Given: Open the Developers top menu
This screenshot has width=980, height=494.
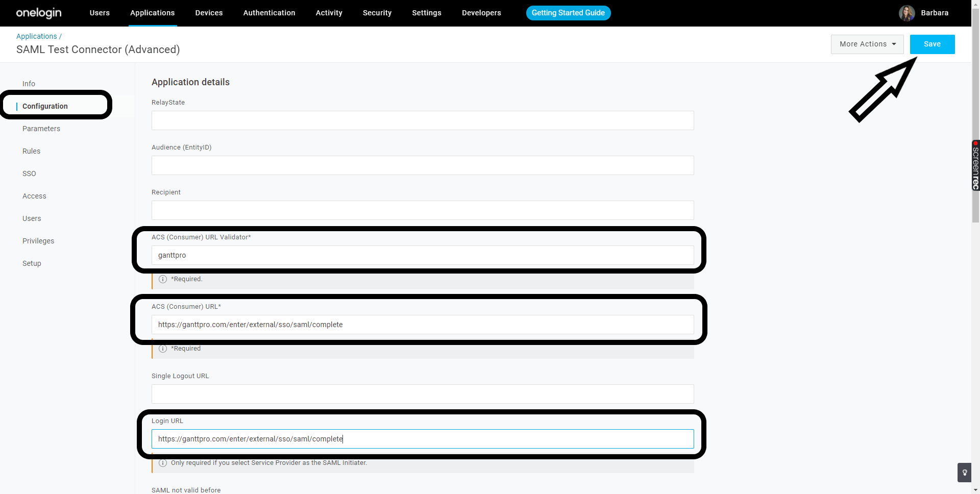Looking at the screenshot, I should tap(481, 13).
